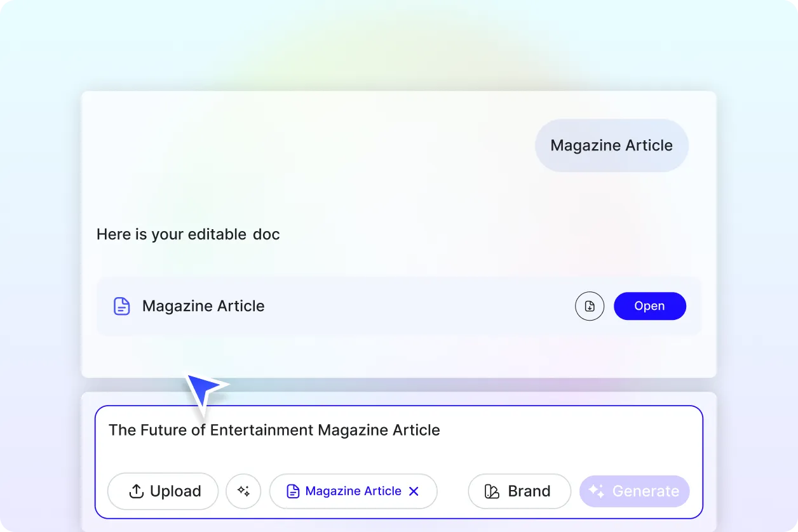
Task: Open AI suggestions via the sparkle icon
Action: point(243,491)
